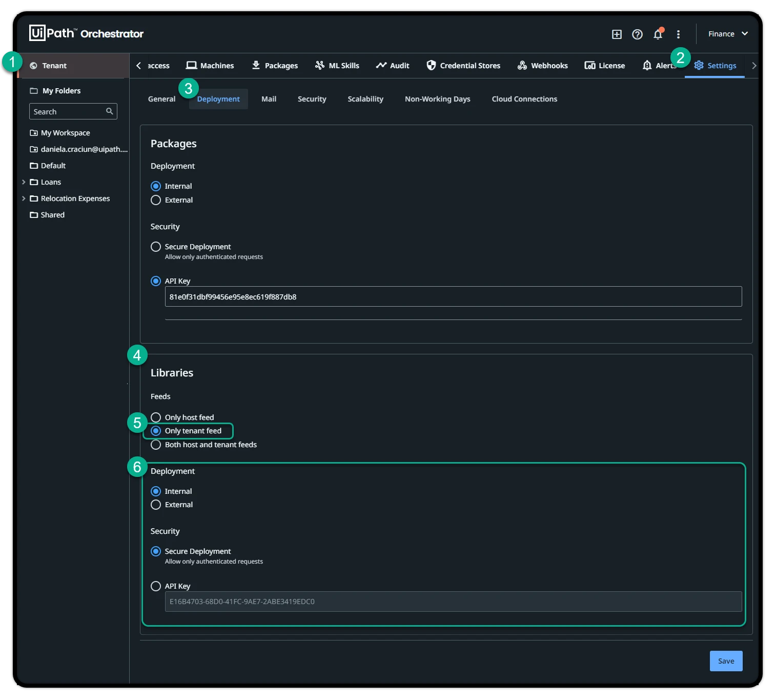
Task: Select API Key option for Libraries
Action: (156, 586)
